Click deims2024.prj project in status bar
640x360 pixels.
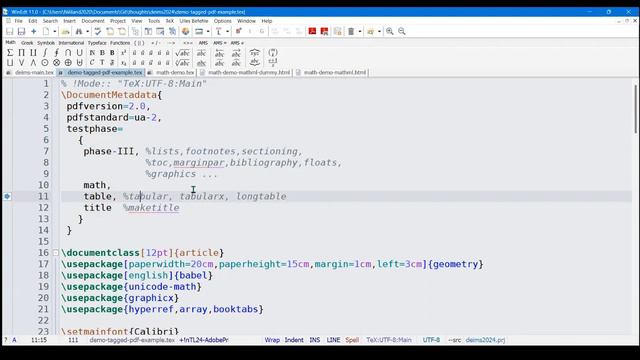[x=485, y=340]
